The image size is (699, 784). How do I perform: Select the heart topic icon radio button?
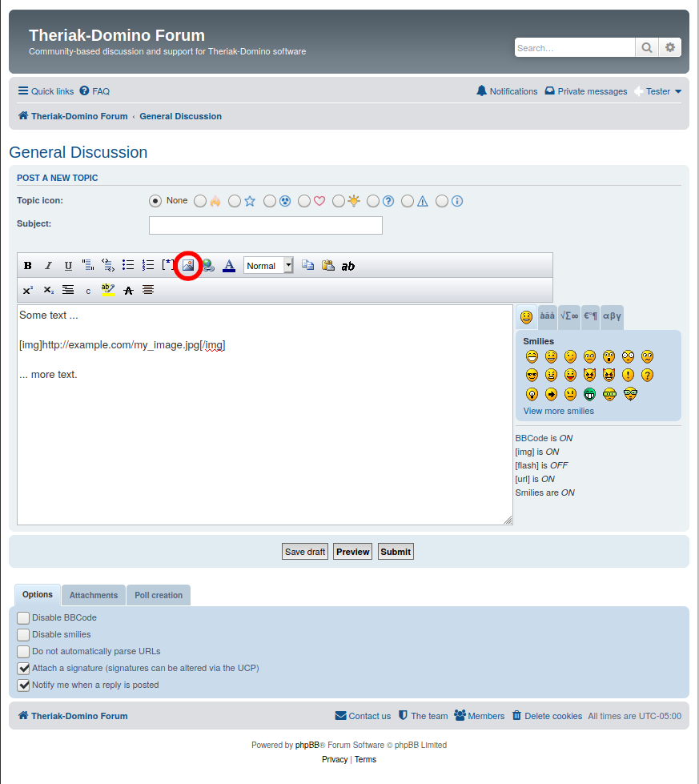point(304,202)
